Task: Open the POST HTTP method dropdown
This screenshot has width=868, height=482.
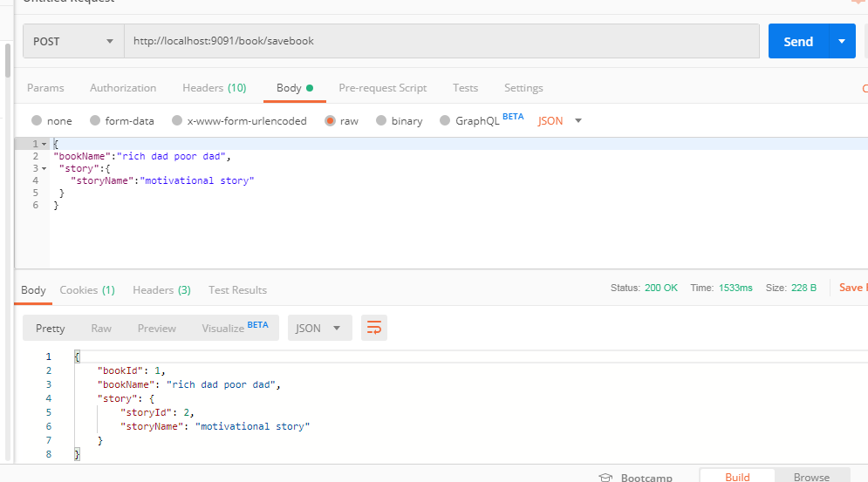Action: pyautogui.click(x=73, y=41)
